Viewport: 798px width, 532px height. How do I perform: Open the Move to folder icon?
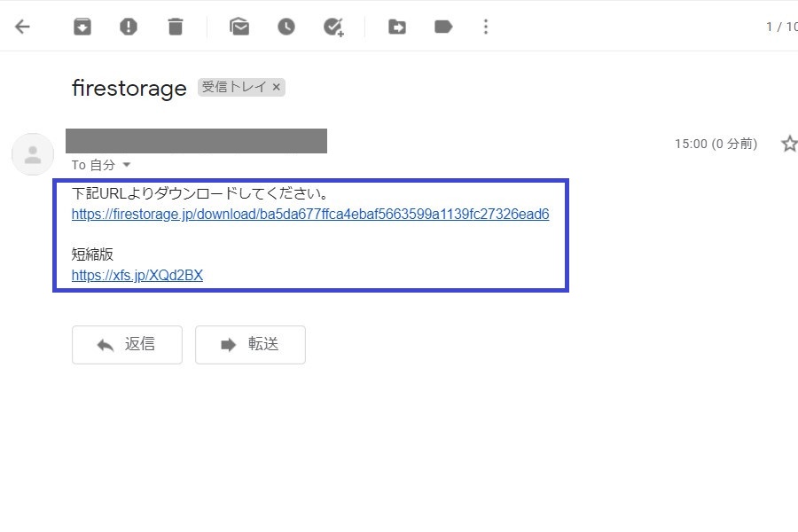click(397, 27)
